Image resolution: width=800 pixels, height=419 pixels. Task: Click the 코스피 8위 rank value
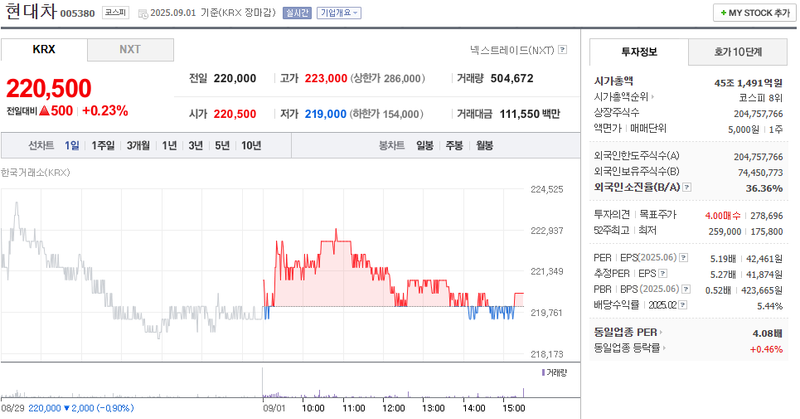click(760, 98)
